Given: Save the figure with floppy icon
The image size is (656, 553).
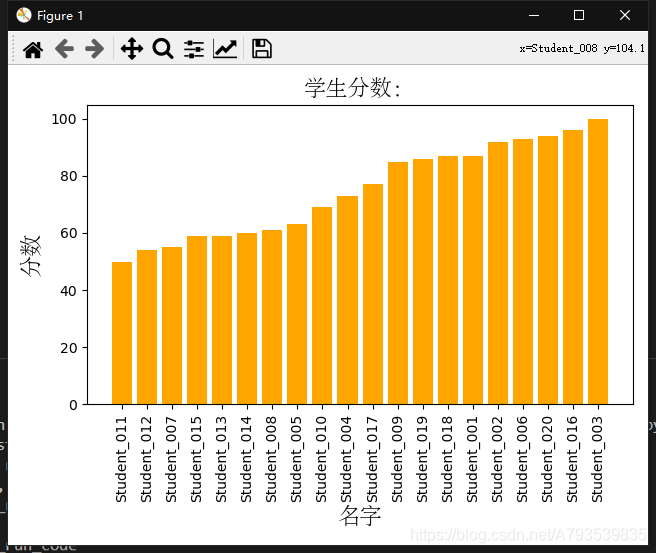Looking at the screenshot, I should pos(262,49).
